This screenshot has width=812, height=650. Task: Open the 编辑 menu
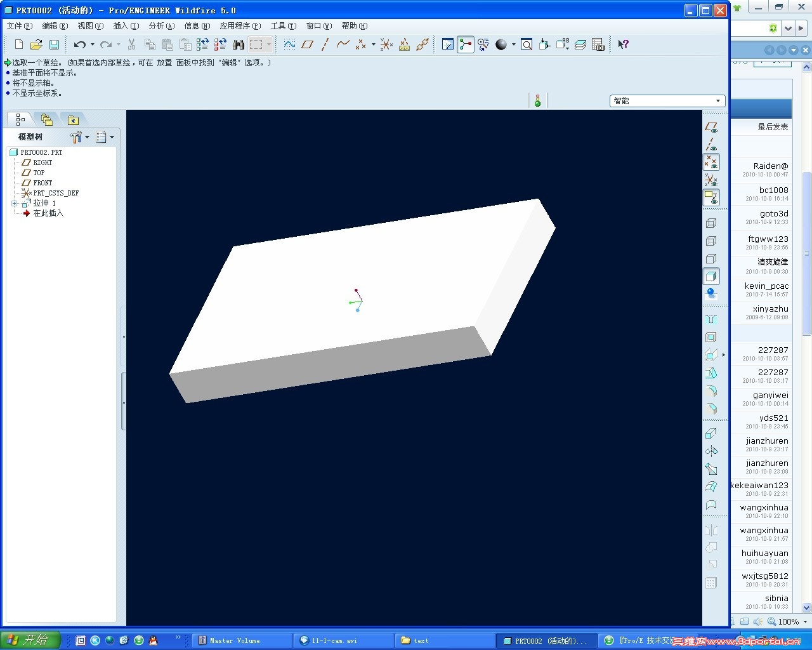[55, 26]
